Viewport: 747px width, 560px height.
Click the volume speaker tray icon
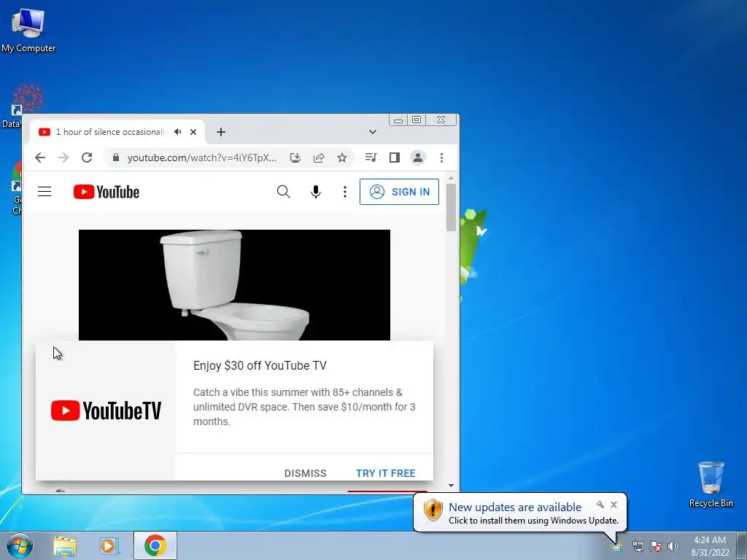(673, 546)
